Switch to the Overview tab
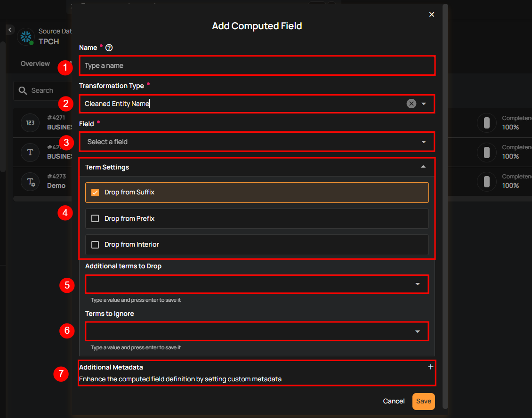This screenshot has height=418, width=532. 35,64
